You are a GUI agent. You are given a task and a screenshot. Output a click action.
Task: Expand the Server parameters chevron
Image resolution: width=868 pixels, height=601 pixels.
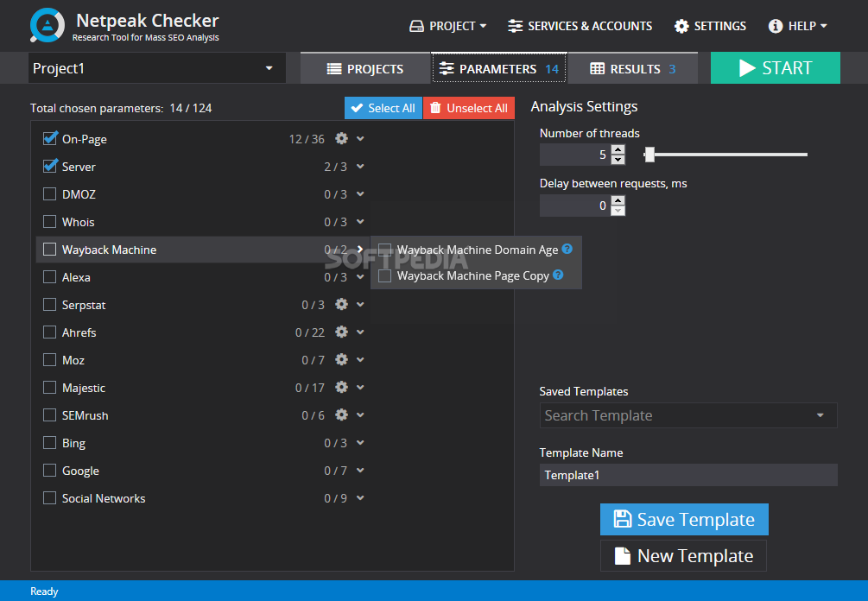click(x=360, y=166)
